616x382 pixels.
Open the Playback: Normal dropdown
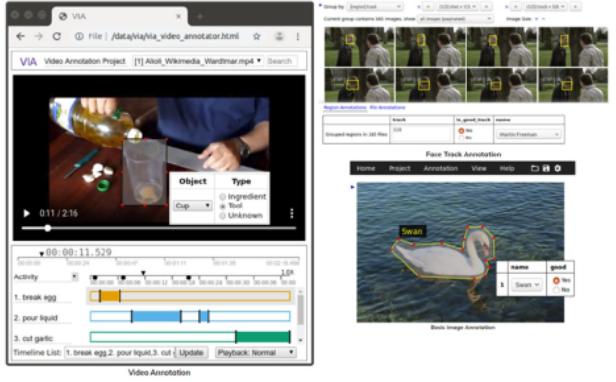click(x=255, y=353)
